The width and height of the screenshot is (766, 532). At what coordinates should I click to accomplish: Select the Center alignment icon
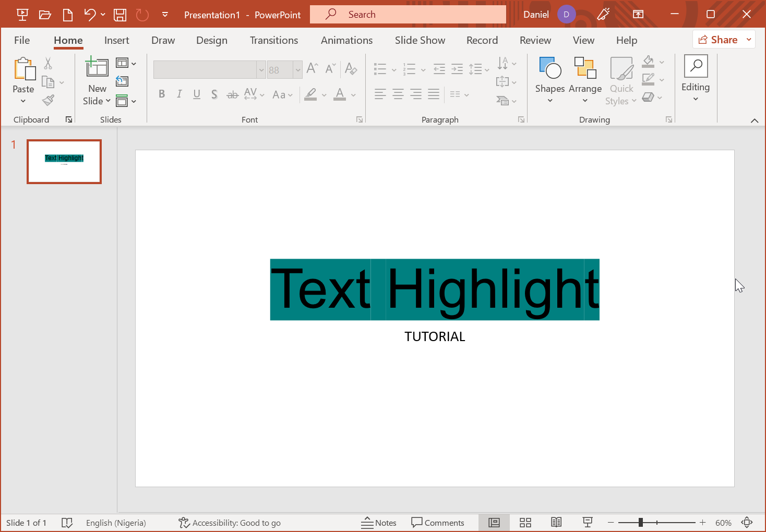pos(398,94)
